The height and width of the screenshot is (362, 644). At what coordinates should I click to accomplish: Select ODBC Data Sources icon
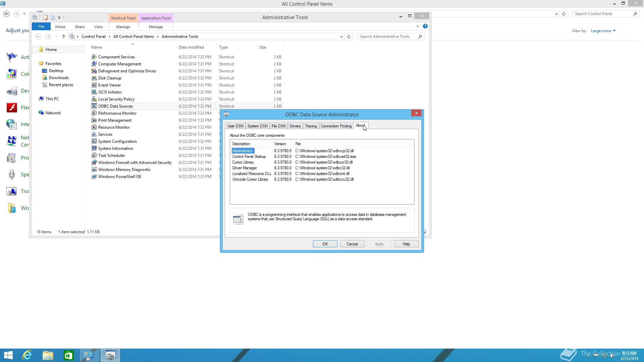coord(94,106)
